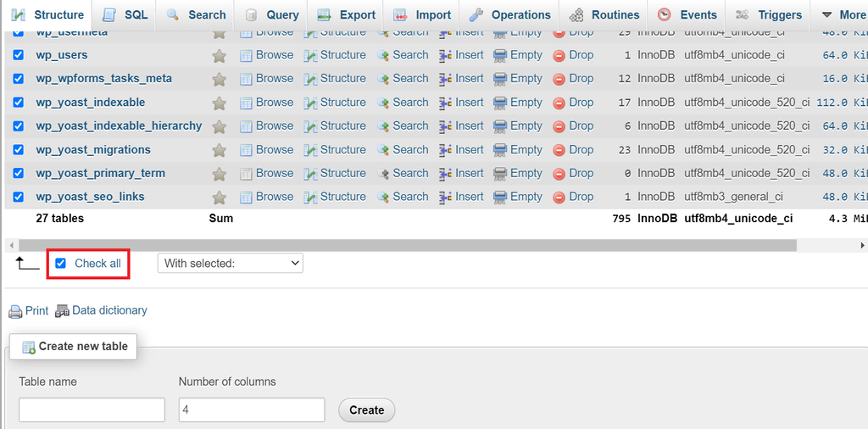The image size is (868, 429).
Task: Click the Insert icon for wp_yoast_primary_term
Action: tap(446, 174)
